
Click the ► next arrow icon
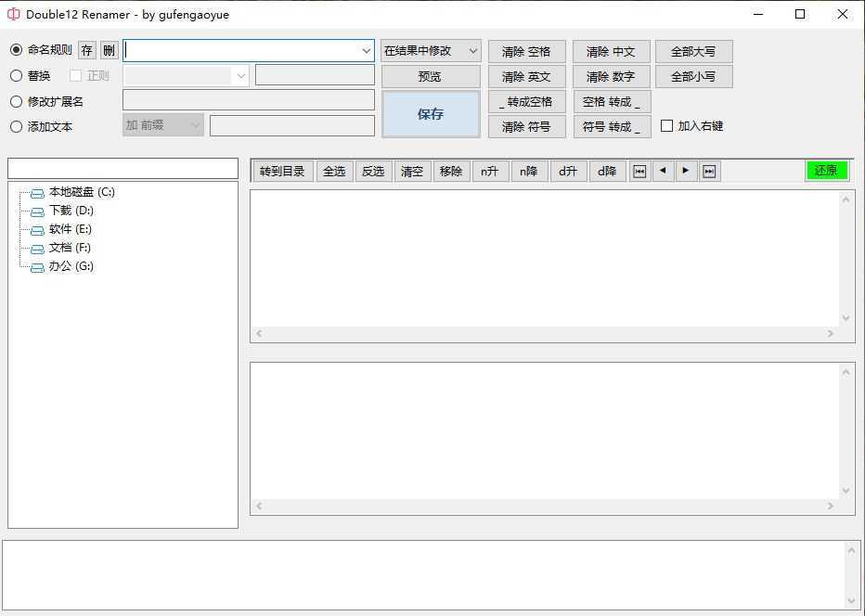686,171
